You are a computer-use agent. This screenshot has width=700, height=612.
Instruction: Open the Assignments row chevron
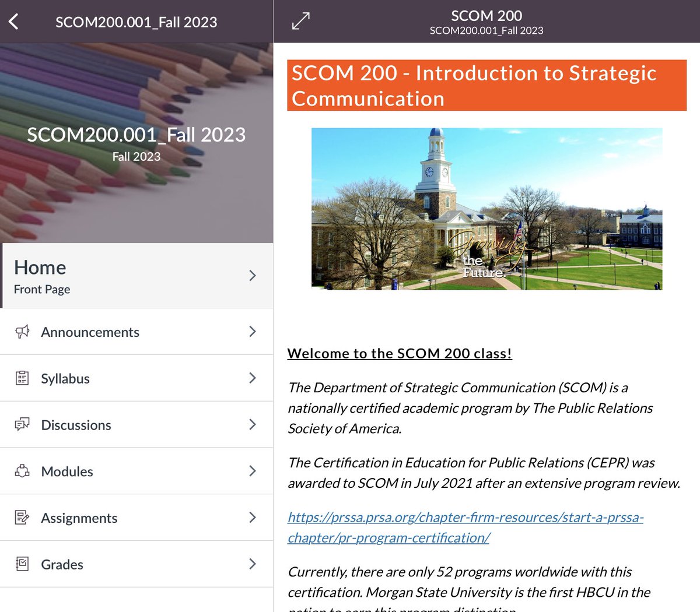click(253, 518)
